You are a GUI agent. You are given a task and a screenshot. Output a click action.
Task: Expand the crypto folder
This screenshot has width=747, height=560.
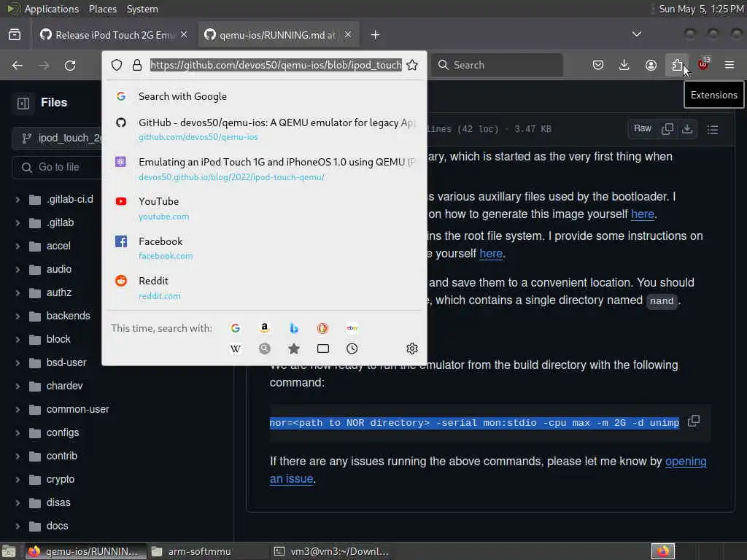tap(18, 480)
